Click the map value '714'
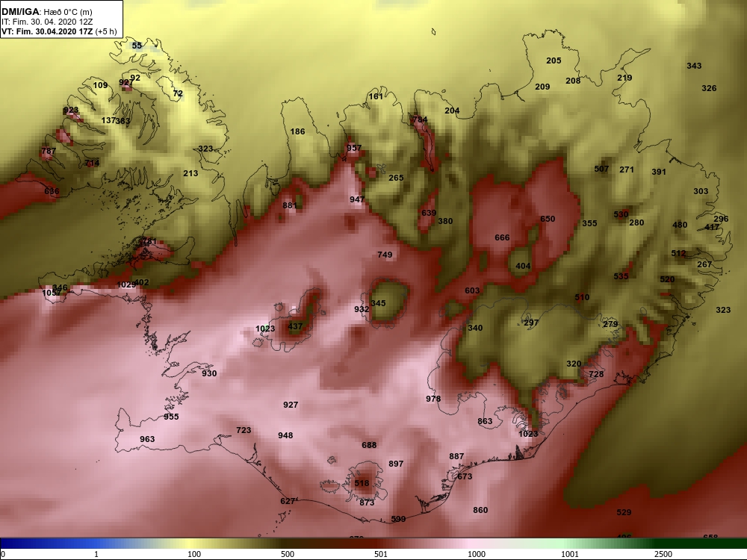747x560 pixels. 92,163
